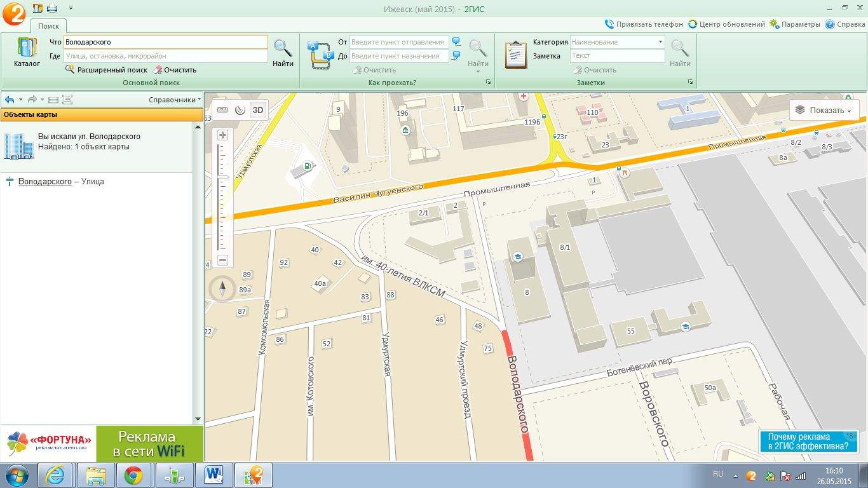Expand the Заметки group dialog launcher
The height and width of the screenshot is (488, 868).
pos(691,83)
